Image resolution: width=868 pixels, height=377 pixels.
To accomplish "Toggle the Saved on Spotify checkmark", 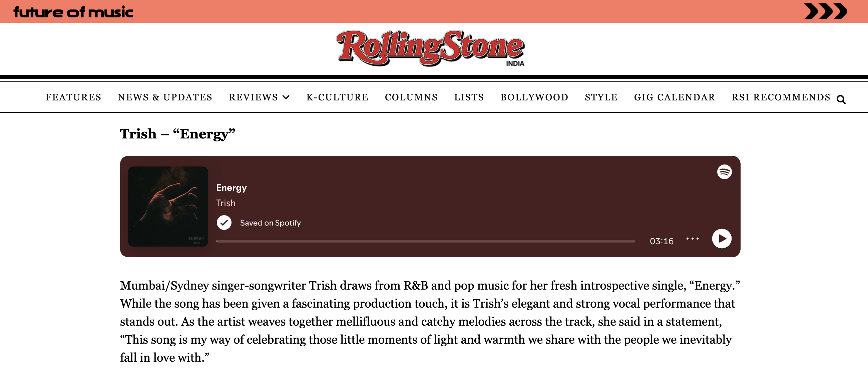I will click(x=224, y=223).
